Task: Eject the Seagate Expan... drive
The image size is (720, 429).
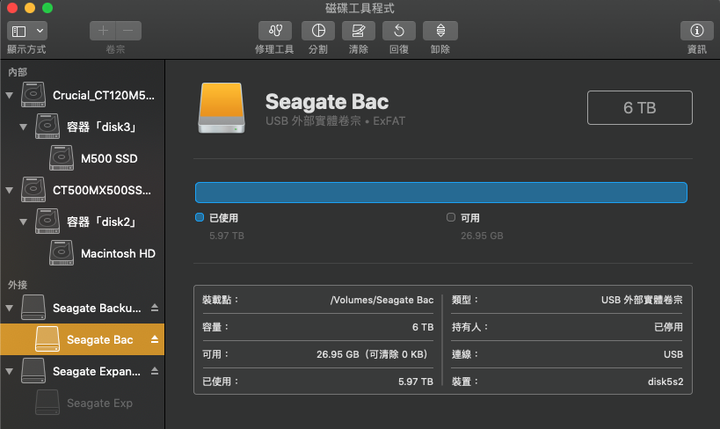Action: 155,371
